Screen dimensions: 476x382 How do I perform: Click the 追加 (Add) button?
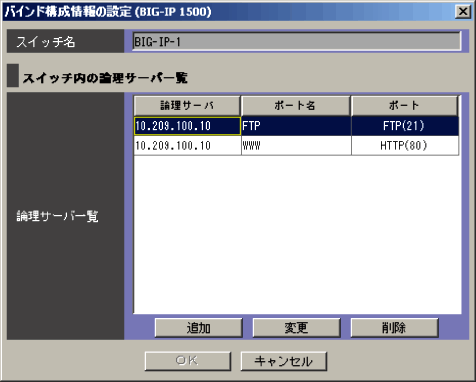pos(198,328)
